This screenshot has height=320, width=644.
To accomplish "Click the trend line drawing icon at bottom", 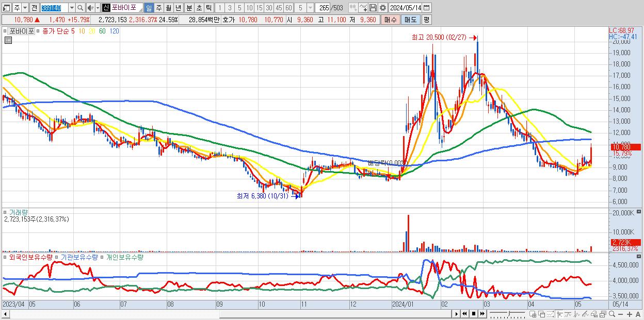I will (x=586, y=314).
